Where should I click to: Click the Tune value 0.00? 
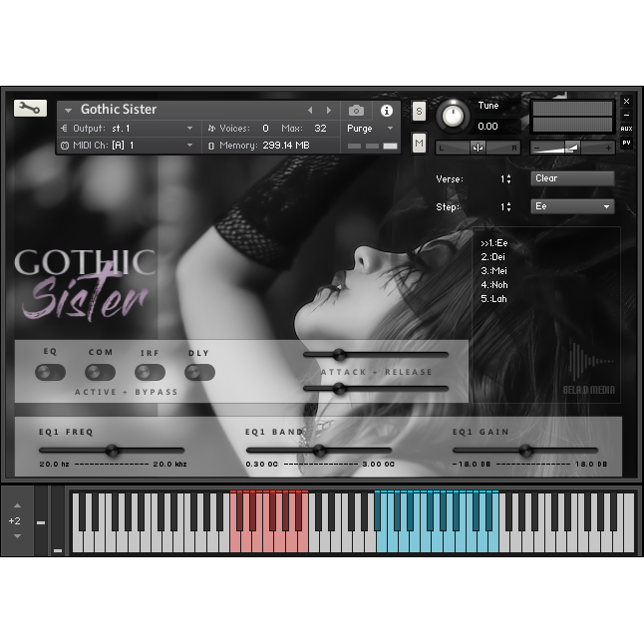487,126
